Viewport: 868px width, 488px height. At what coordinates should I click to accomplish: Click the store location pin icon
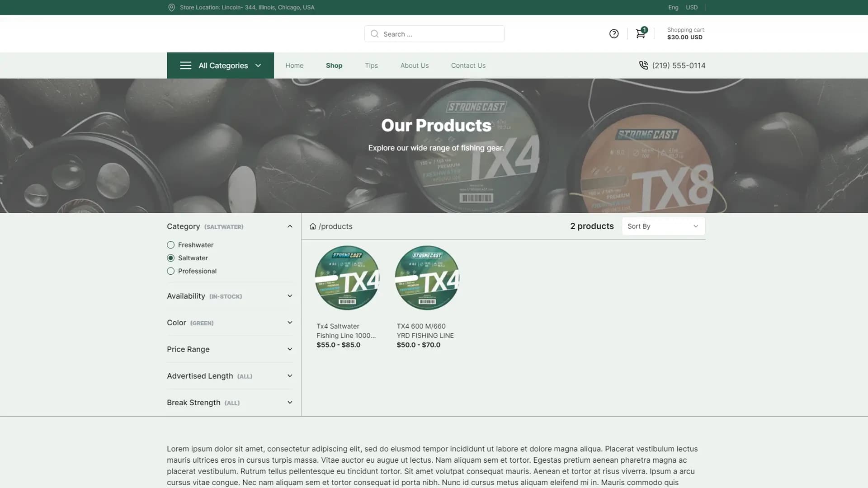(171, 7)
